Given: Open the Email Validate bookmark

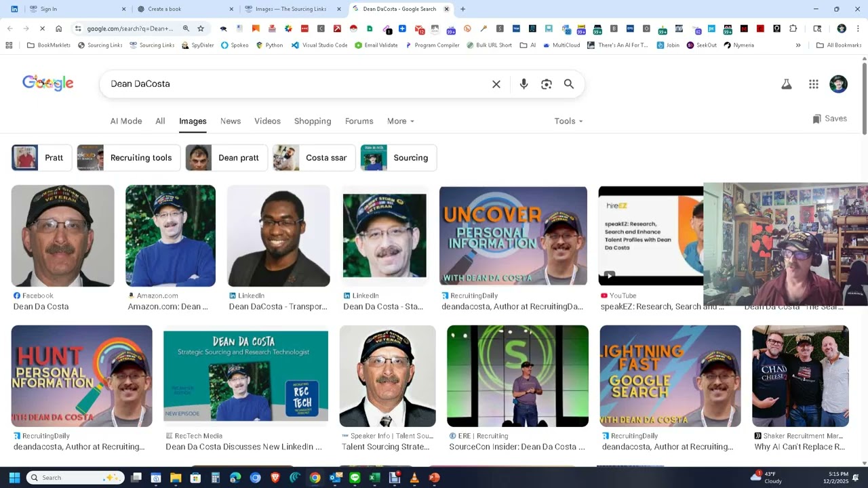Looking at the screenshot, I should (x=376, y=45).
